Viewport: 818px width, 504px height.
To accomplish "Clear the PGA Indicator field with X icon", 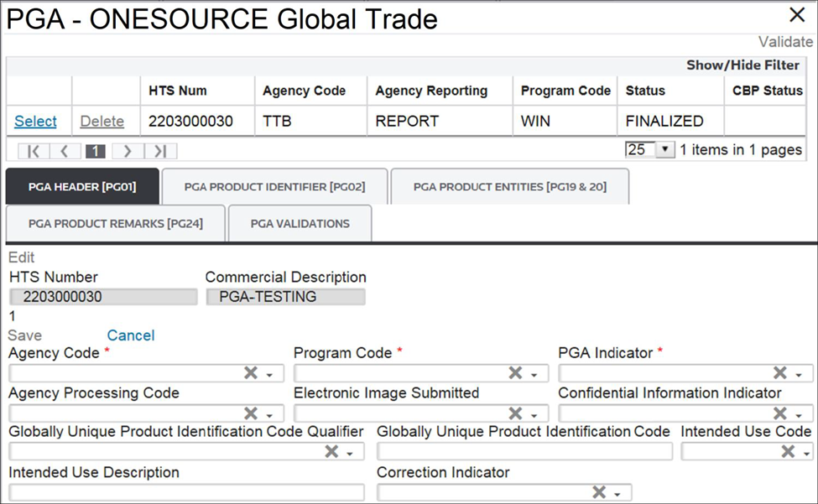I will point(779,373).
